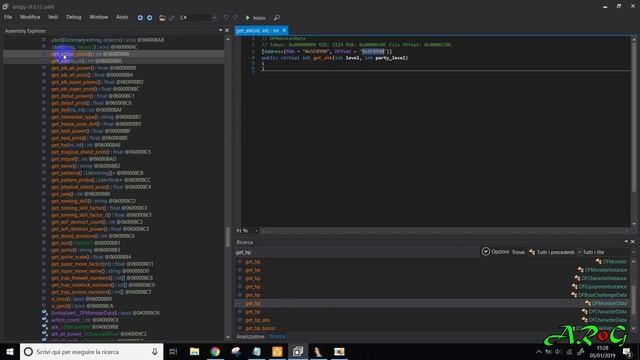
Task: Click the class icon beside DFBossChallengeData result
Action: [x=574, y=295]
